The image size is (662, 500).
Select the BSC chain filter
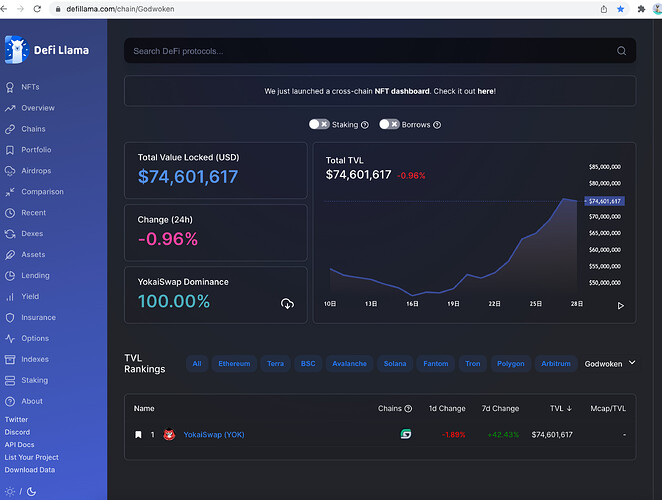(x=308, y=364)
